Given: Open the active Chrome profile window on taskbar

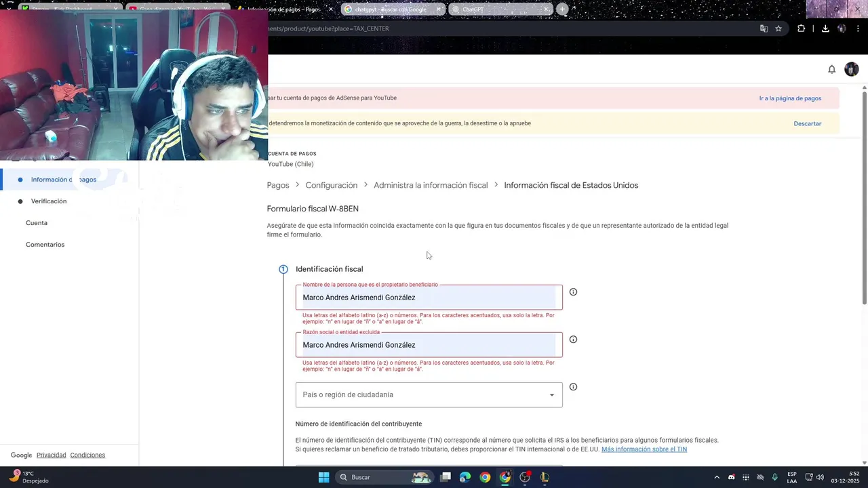Looking at the screenshot, I should (505, 477).
